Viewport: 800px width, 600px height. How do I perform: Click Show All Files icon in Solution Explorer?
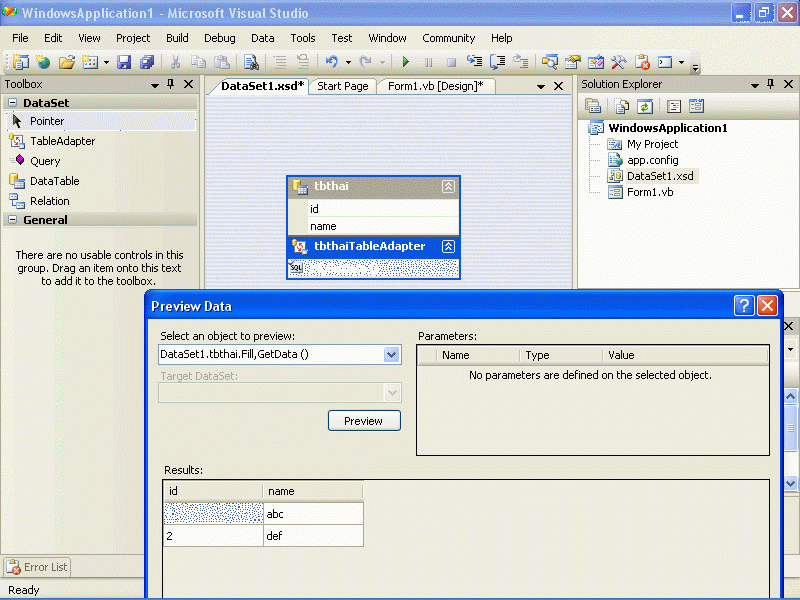[621, 106]
